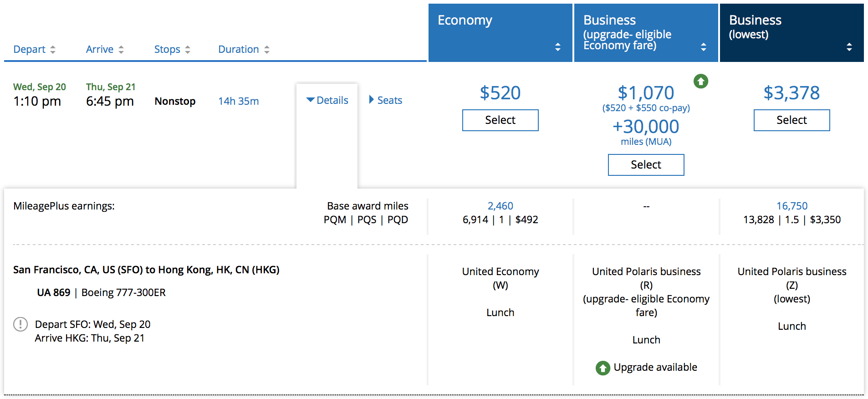Screen dimensions: 868x399
Task: Click United Polaris business (R) fare class
Action: point(646,278)
